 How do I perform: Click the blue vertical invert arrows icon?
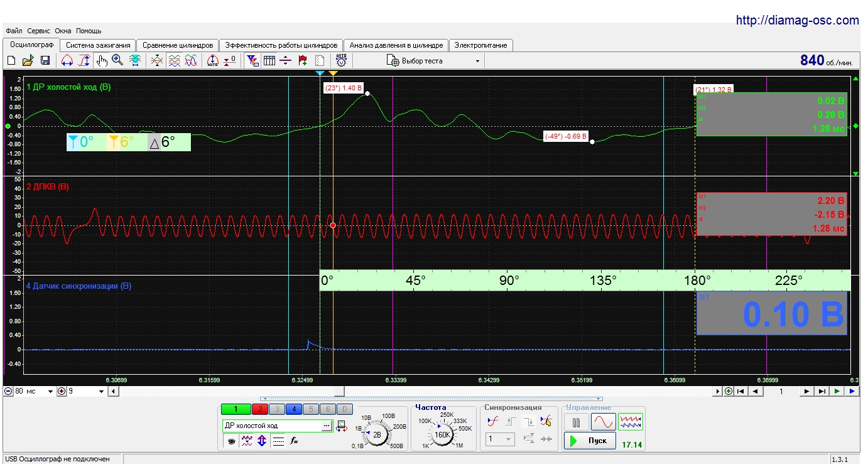pyautogui.click(x=263, y=441)
